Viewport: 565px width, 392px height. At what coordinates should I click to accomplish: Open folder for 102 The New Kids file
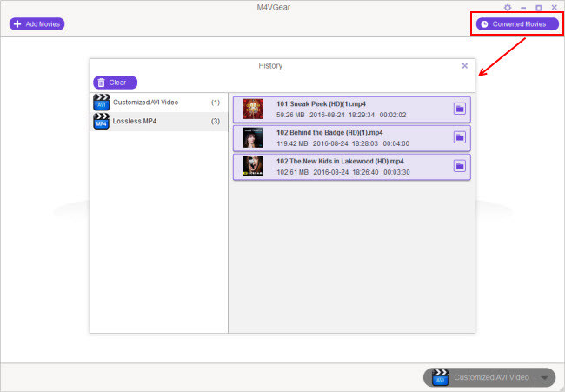(x=460, y=166)
